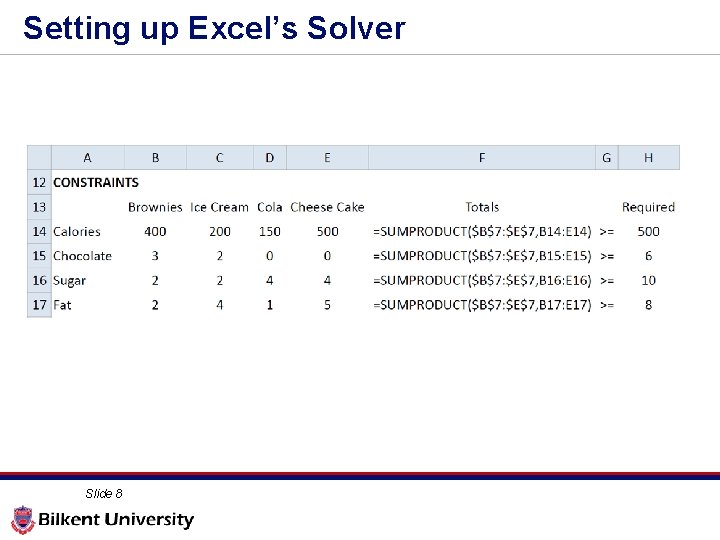Click the Bilkent University crest logo
This screenshot has height=540, width=720.
click(x=22, y=520)
